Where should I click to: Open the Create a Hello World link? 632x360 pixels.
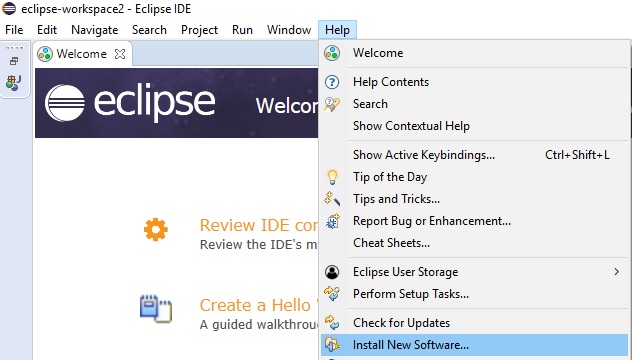tap(259, 305)
